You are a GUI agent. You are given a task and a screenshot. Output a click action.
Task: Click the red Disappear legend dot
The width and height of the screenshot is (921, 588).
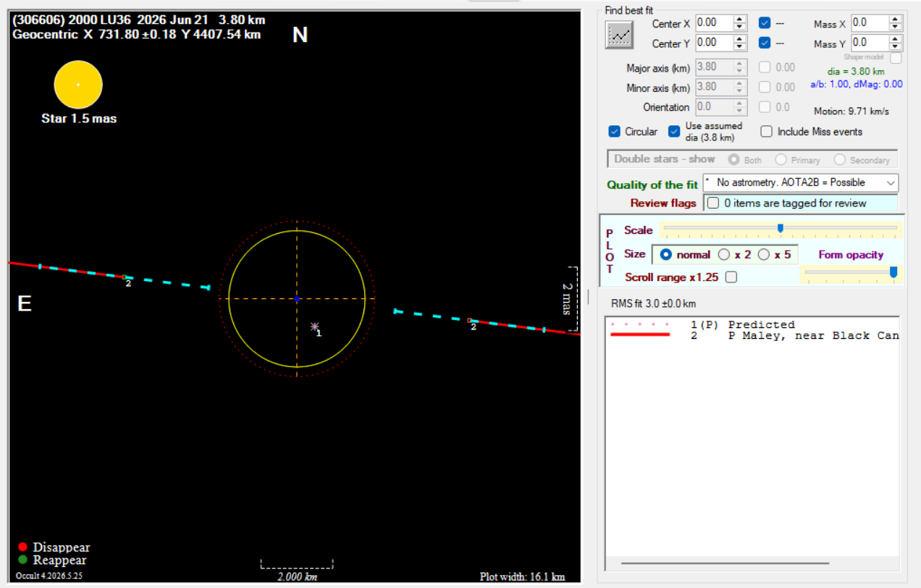pyautogui.click(x=22, y=547)
